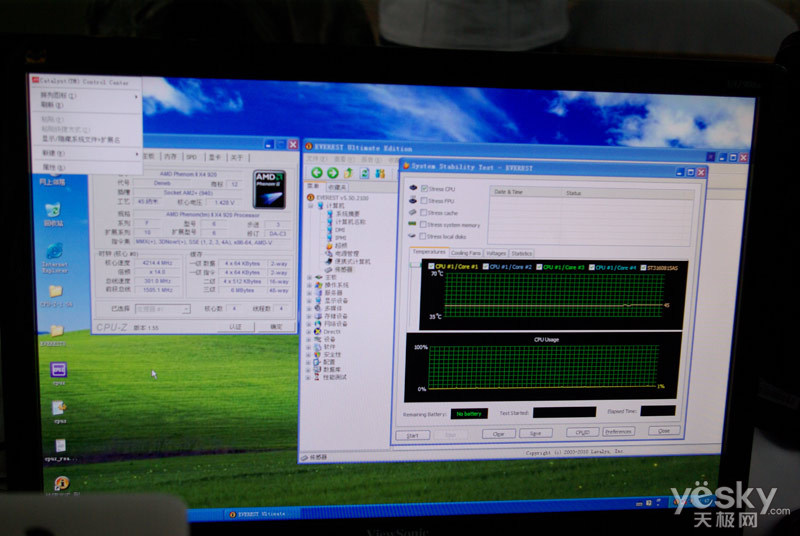Choose Catalyst(TM) Control Center menu entry
Image resolution: width=800 pixels, height=536 pixels.
tap(85, 81)
